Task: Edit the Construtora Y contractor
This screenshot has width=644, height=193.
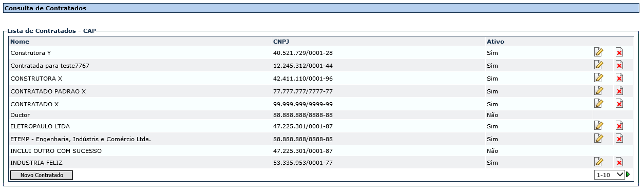Action: 598,52
